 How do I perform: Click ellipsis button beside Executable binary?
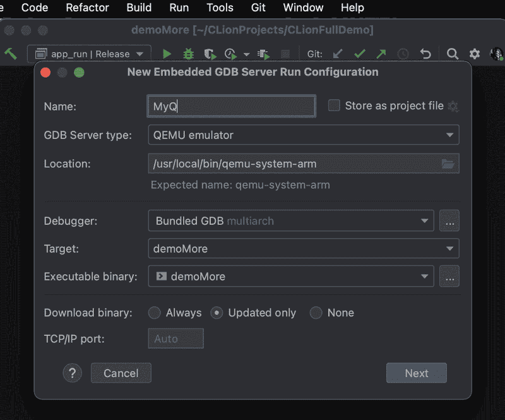[449, 276]
